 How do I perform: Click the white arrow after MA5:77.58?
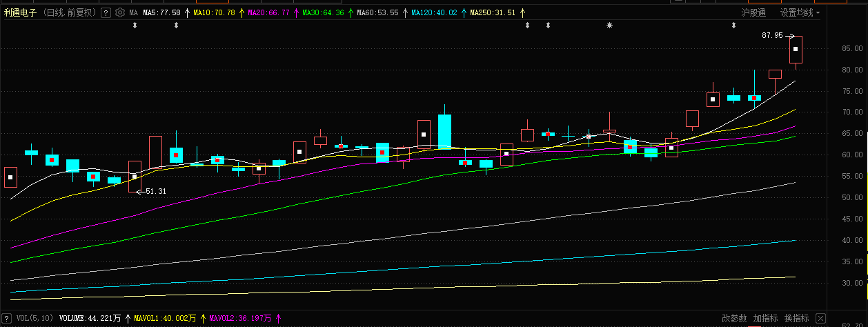[x=187, y=12]
